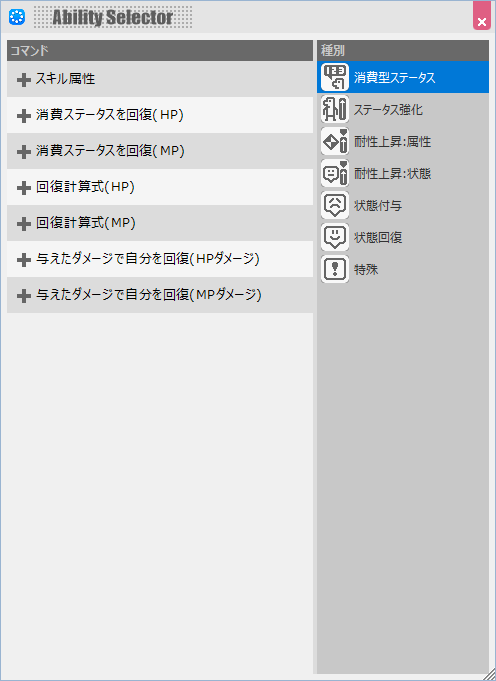Click the コマンド column header
The image size is (496, 681).
(160, 51)
